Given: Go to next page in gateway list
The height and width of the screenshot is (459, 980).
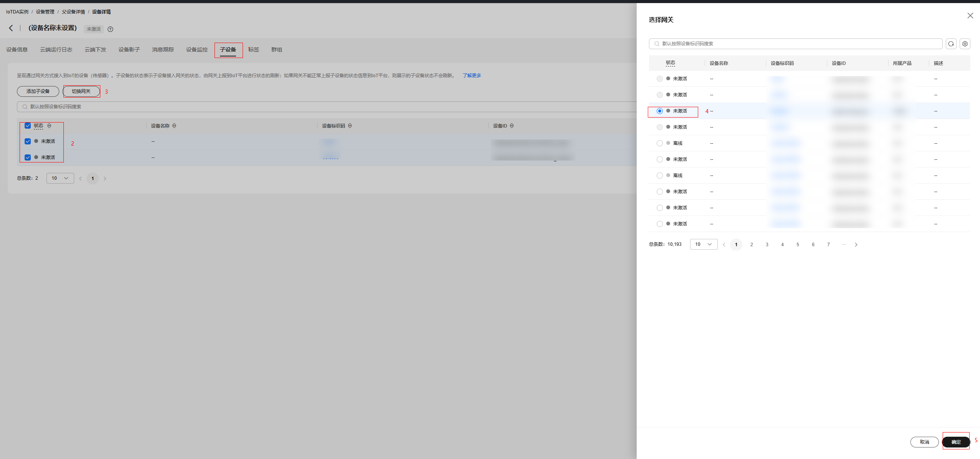Looking at the screenshot, I should pyautogui.click(x=856, y=245).
